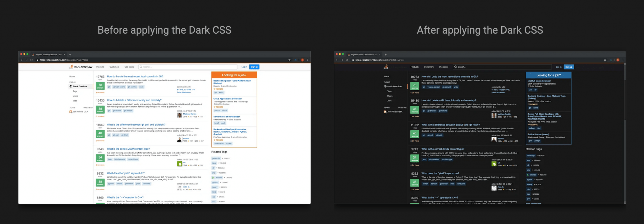Go back in the light-themed browser
Screen dimensions: 644x224
point(22,60)
